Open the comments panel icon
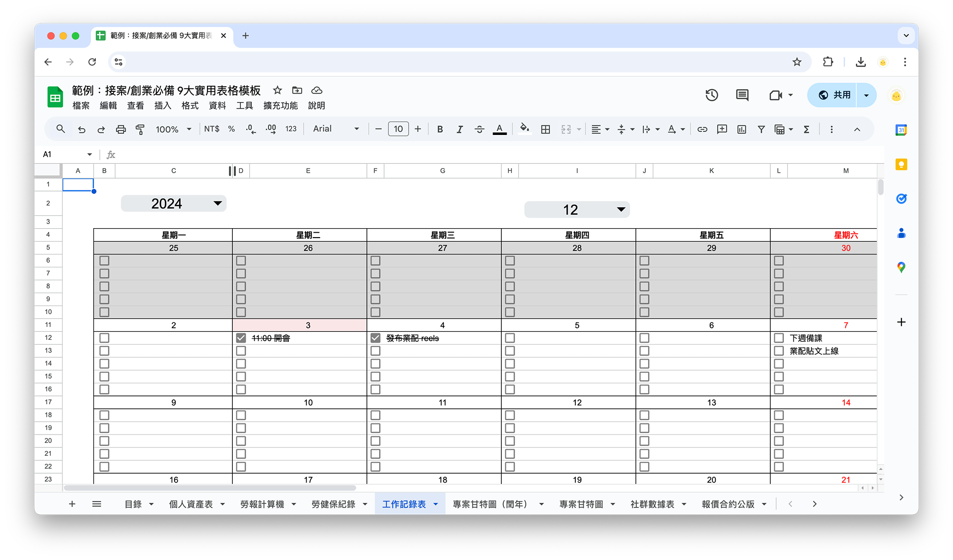953x560 pixels. [x=742, y=95]
